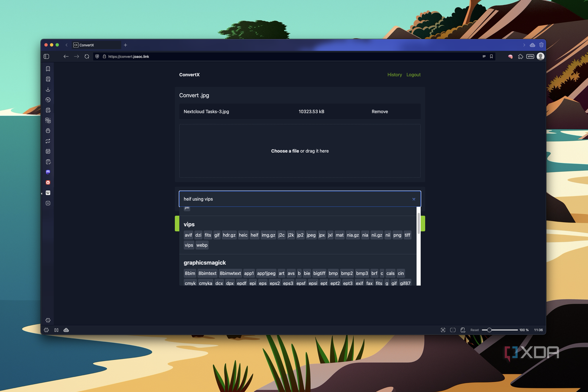Viewport: 588px width, 392px height.
Task: Open the Wikipedia web panel
Action: 48,193
